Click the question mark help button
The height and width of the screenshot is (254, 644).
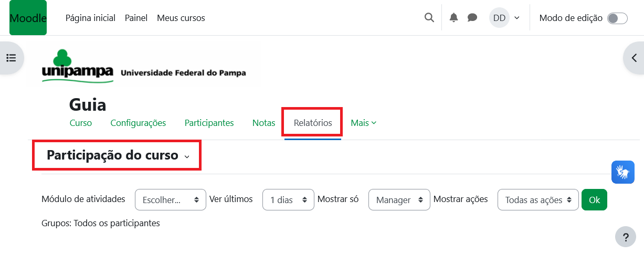(x=625, y=236)
